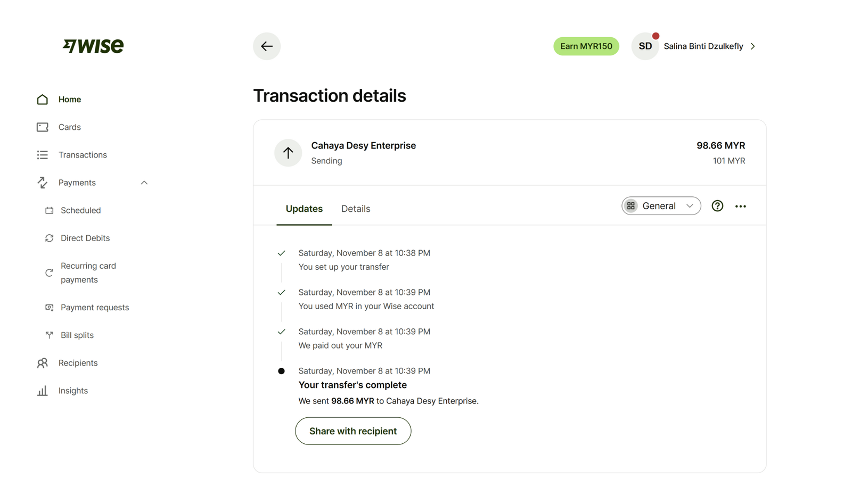The image size is (852, 504).
Task: Click the SD profile avatar
Action: pos(645,46)
